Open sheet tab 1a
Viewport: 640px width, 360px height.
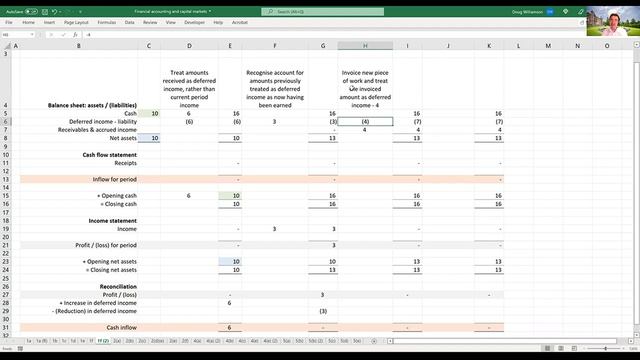(x=29, y=341)
